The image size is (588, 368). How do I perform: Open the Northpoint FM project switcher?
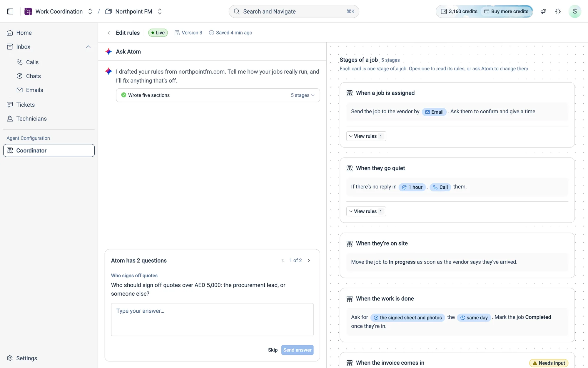(160, 11)
